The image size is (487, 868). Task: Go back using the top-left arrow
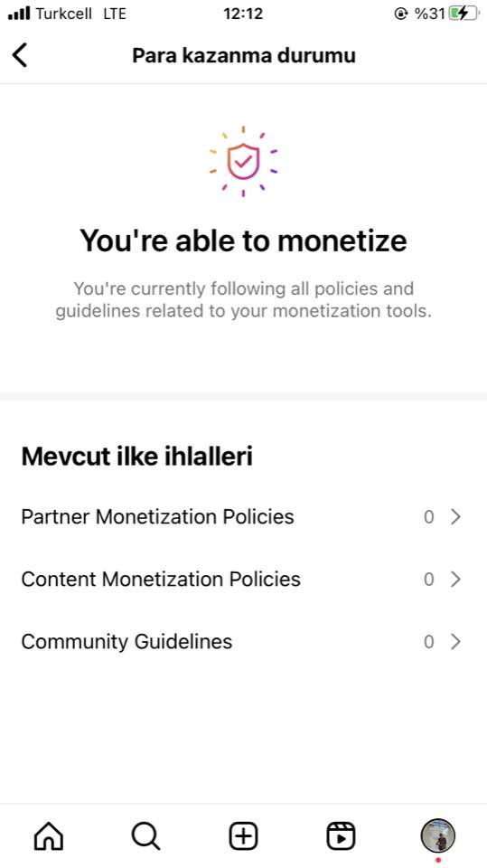tap(20, 55)
